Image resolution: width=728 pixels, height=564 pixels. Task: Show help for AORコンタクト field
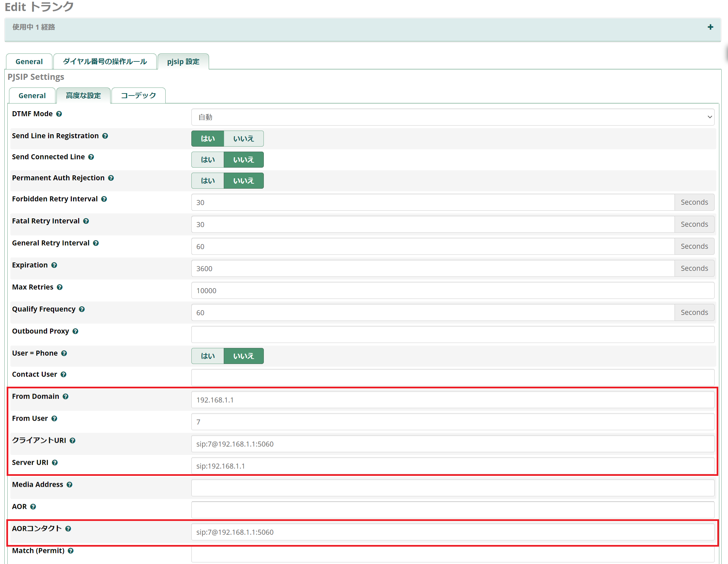click(x=68, y=529)
